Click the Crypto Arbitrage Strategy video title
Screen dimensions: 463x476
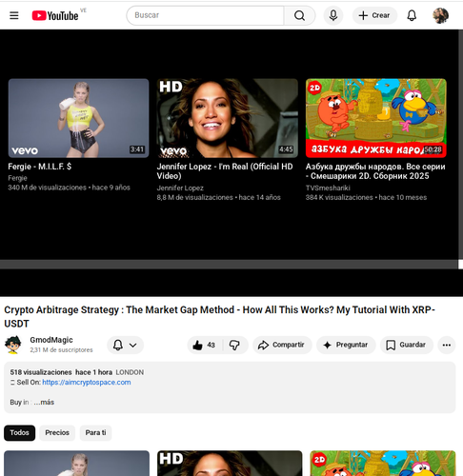219,316
